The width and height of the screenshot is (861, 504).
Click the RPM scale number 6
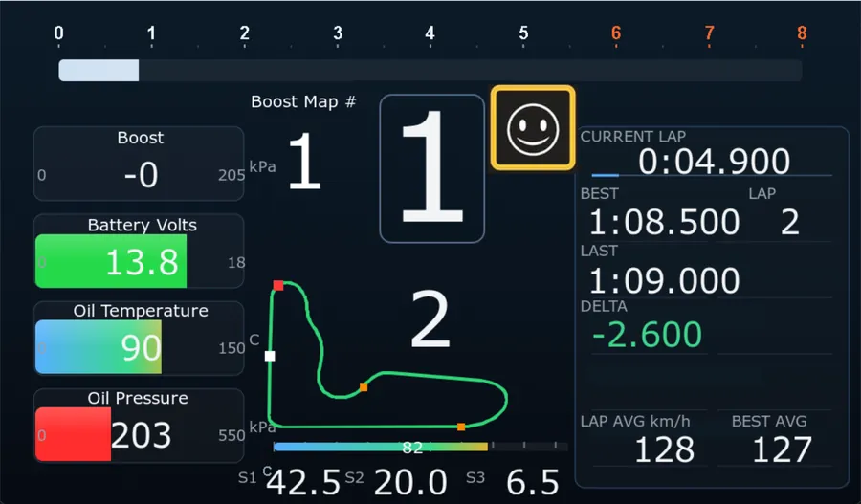click(616, 33)
